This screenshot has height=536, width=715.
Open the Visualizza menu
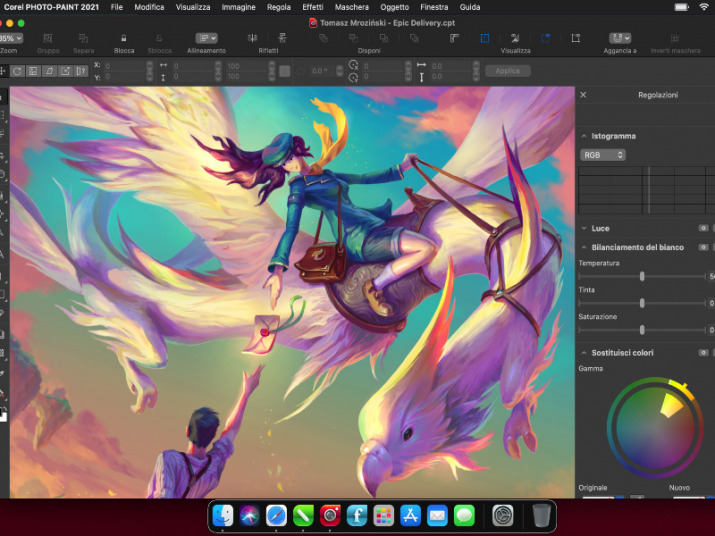point(193,7)
